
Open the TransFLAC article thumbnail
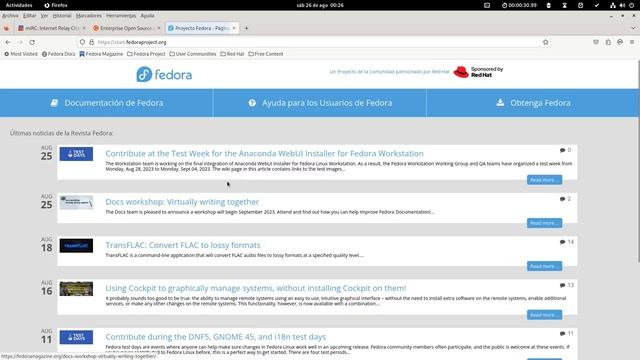coord(76,246)
